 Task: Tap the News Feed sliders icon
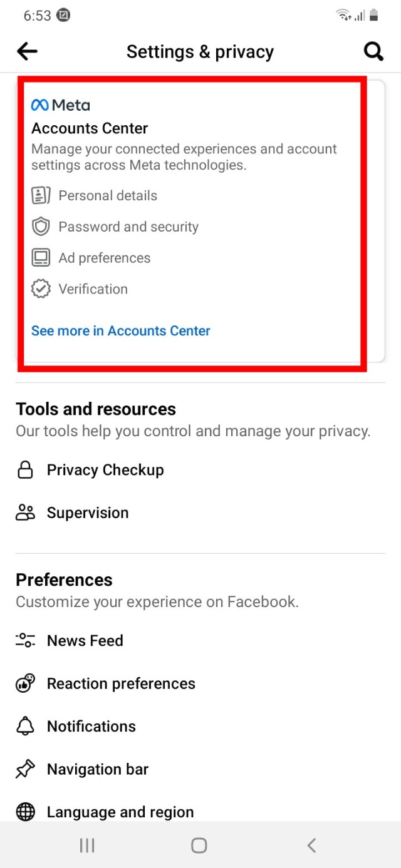pyautogui.click(x=25, y=640)
